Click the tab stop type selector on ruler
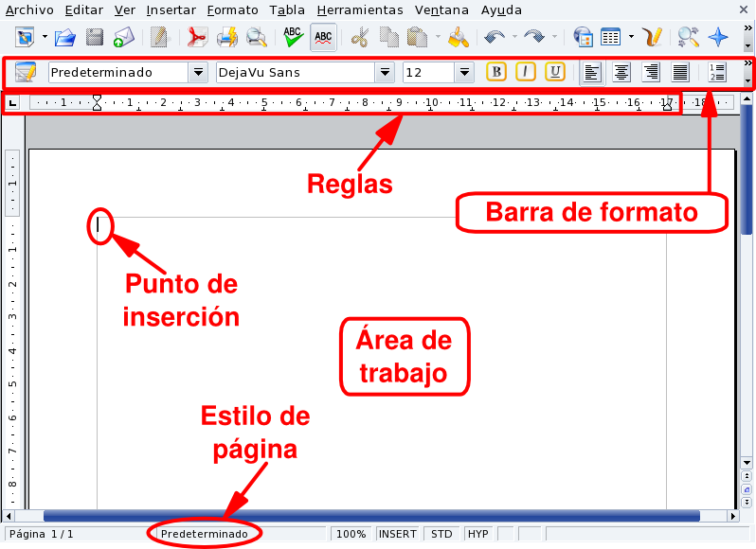Viewport: 756px width, 549px height. 12,102
